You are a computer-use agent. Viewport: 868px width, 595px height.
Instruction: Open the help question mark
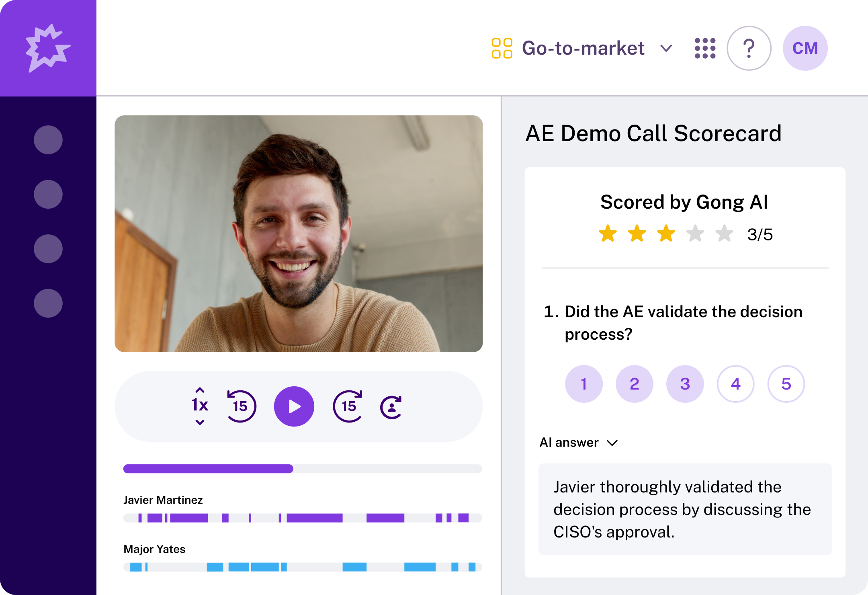749,48
